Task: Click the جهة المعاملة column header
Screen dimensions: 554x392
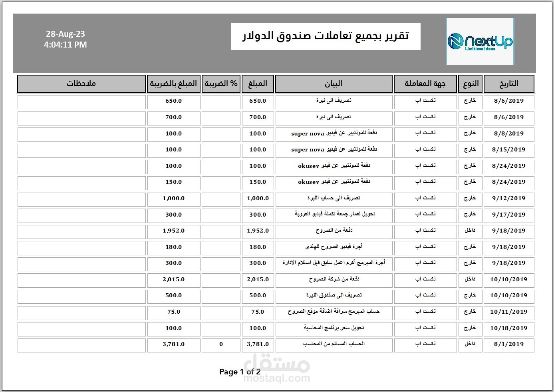Action: tap(425, 84)
